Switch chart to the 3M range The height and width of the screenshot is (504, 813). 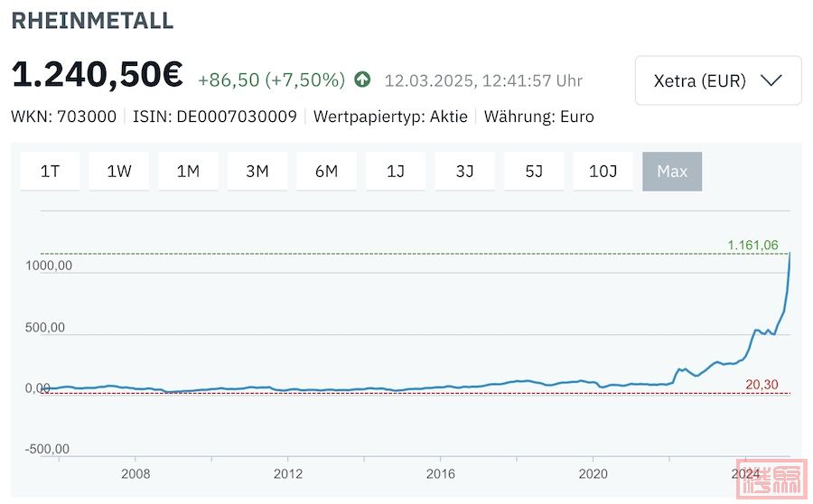point(257,171)
